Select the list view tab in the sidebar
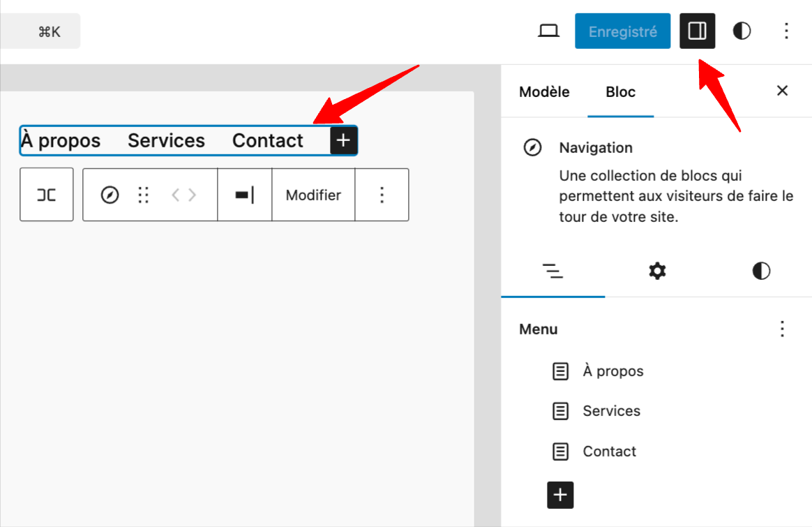Screen dimensions: 812x527 pyautogui.click(x=553, y=272)
